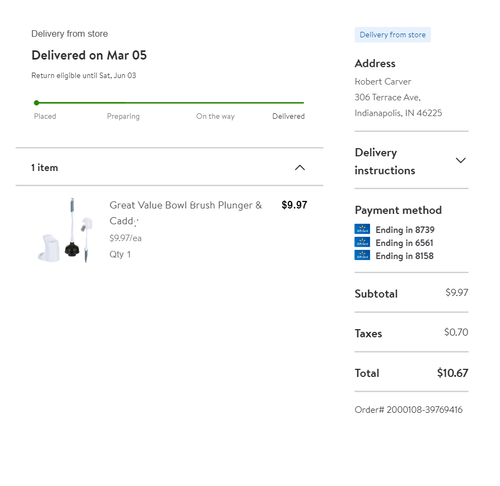500x486 pixels.
Task: Select the On the way status step
Action: (215, 116)
